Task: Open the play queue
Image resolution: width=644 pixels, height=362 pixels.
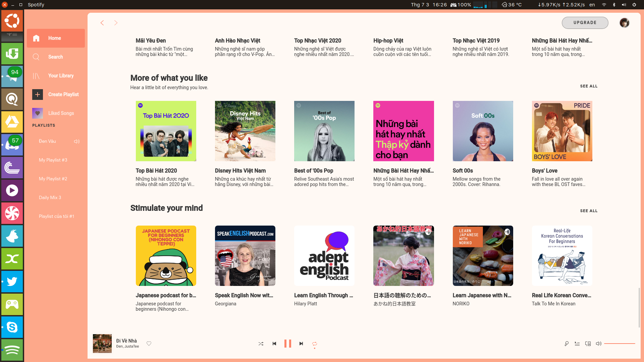Action: 577,344
